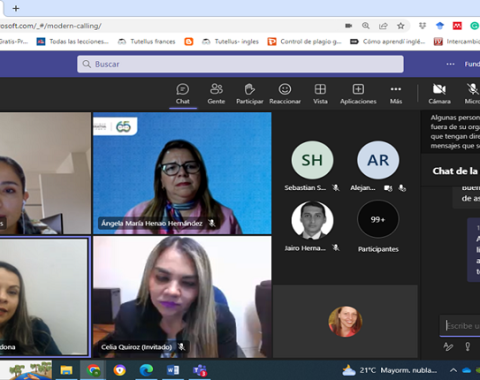Open Aplicaciones in meeting toolbar
This screenshot has height=380, width=480.
(x=358, y=94)
